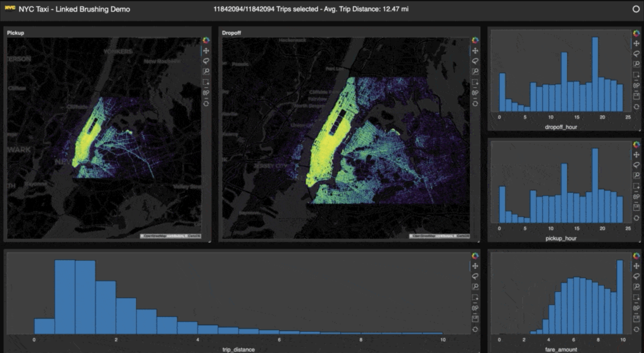Click the NYC Taxi Linked Brushing Demo title
644x353 pixels.
point(74,9)
